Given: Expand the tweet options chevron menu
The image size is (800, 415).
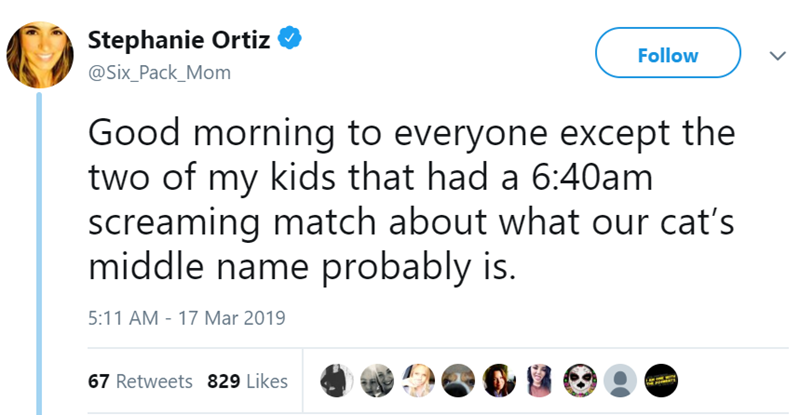Looking at the screenshot, I should coord(769,56).
